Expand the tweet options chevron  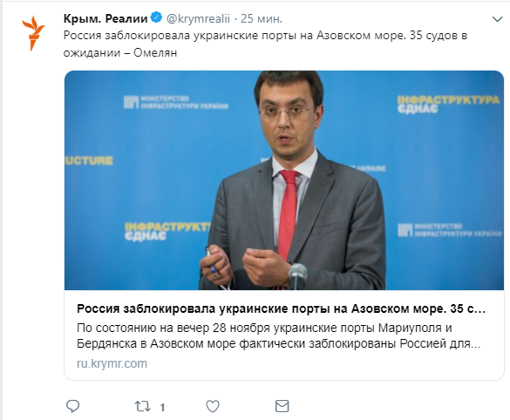[x=497, y=19]
